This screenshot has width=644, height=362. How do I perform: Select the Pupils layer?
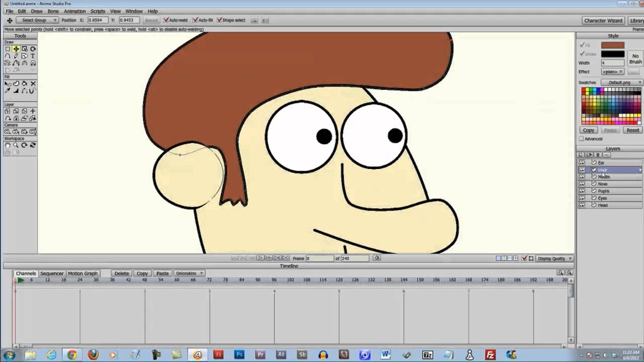tap(610, 191)
